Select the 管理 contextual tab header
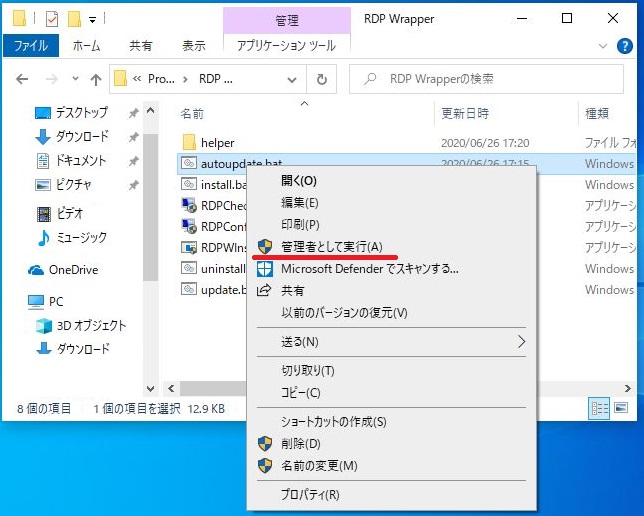 pos(287,20)
